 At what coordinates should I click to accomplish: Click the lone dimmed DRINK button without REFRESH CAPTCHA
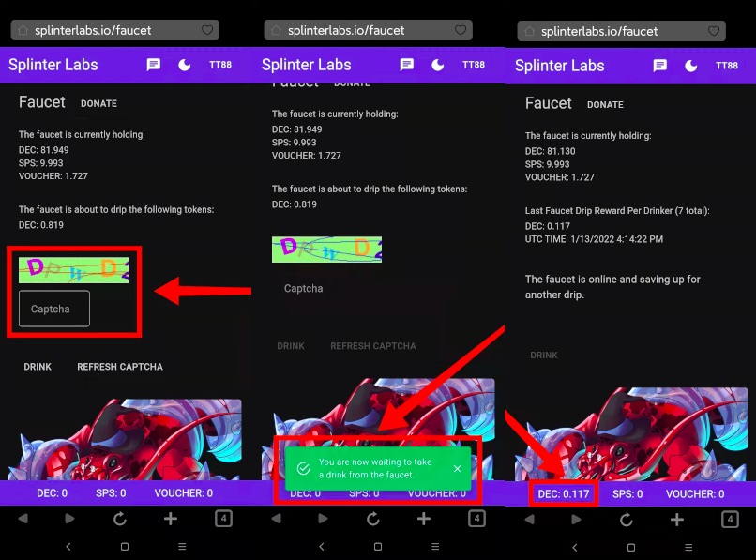click(x=544, y=355)
